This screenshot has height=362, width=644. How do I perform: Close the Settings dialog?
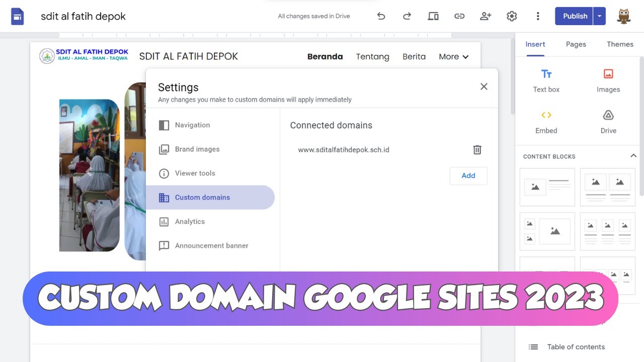(x=484, y=86)
